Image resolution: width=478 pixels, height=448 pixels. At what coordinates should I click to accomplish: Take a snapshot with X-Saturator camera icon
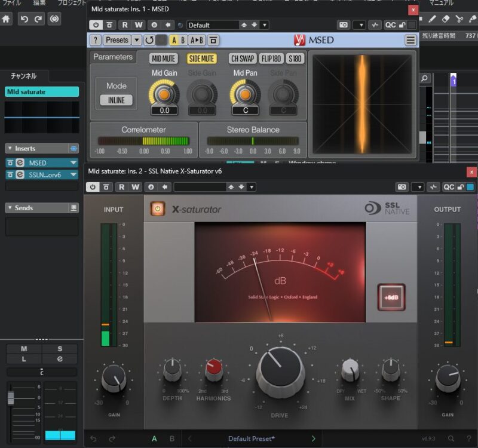(402, 187)
